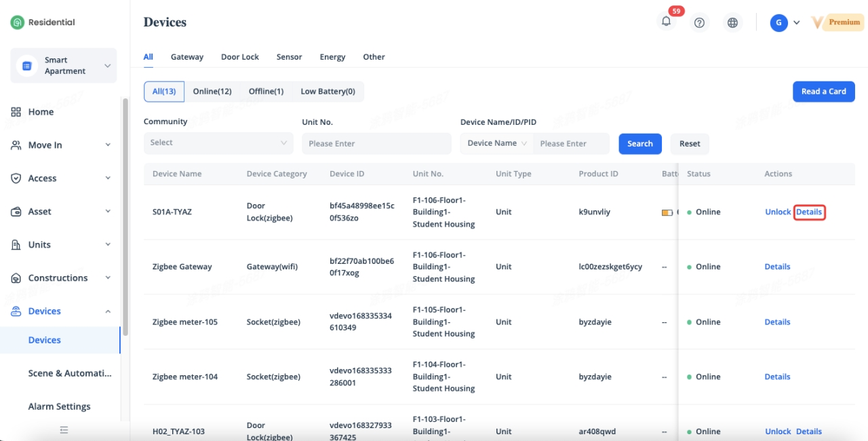Image resolution: width=868 pixels, height=441 pixels.
Task: Click the Unit No. input field
Action: tap(376, 143)
